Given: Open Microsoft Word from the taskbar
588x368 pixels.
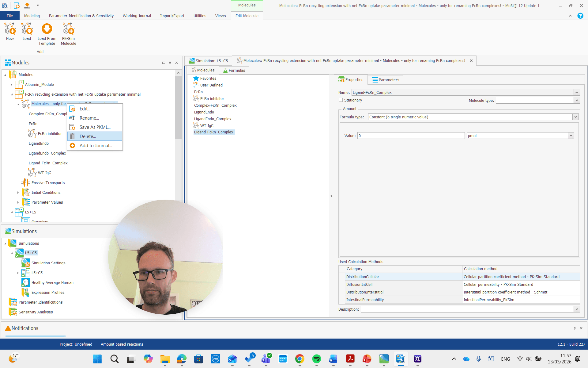Looking at the screenshot, I should click(x=333, y=359).
